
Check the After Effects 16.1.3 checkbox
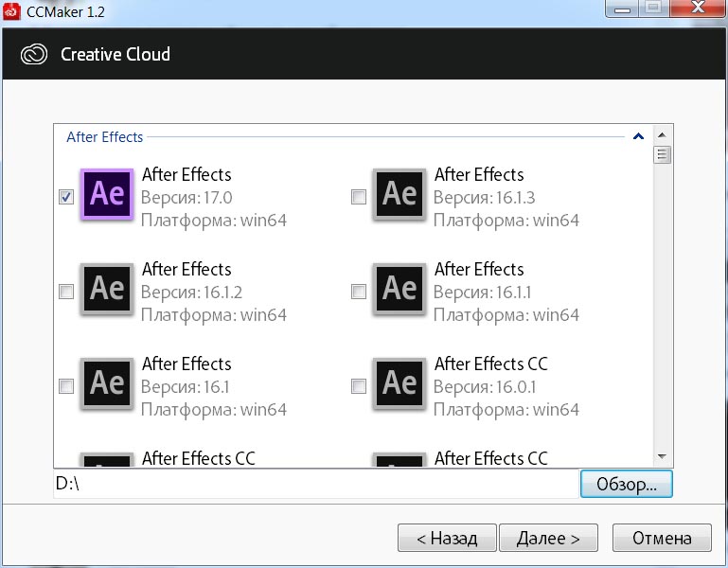(x=359, y=197)
